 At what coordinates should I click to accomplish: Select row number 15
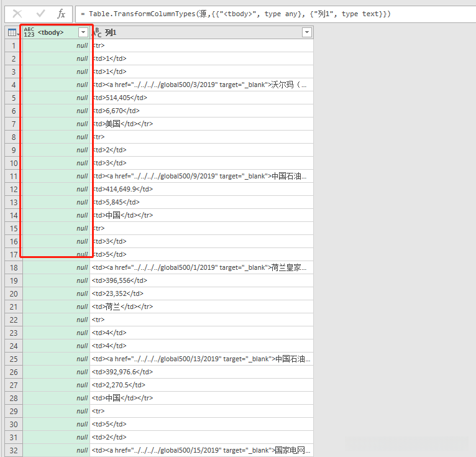tap(14, 228)
